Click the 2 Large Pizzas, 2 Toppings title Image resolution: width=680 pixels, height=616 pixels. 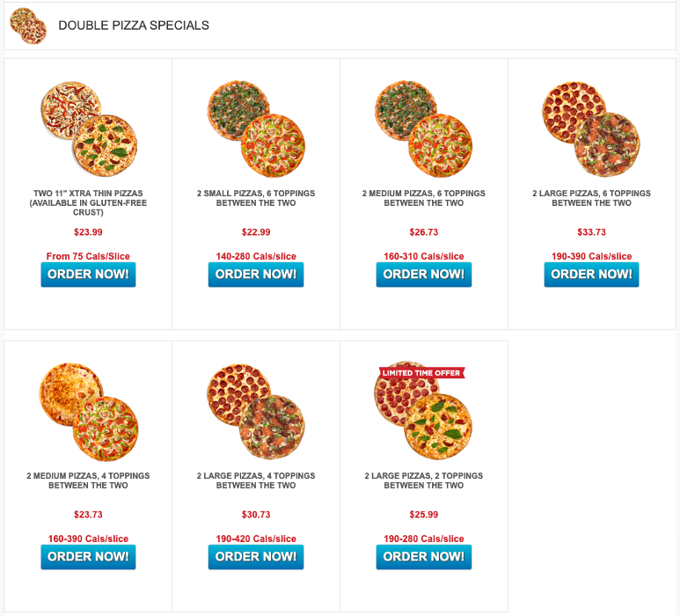[424, 480]
